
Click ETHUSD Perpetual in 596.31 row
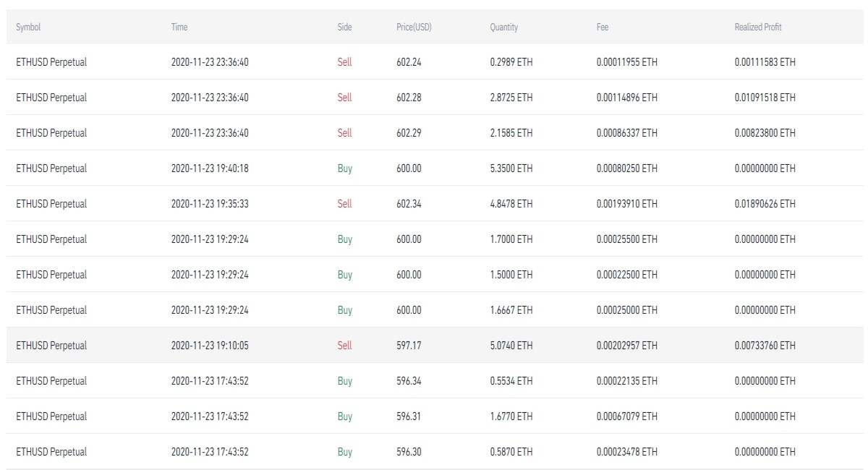pos(51,416)
